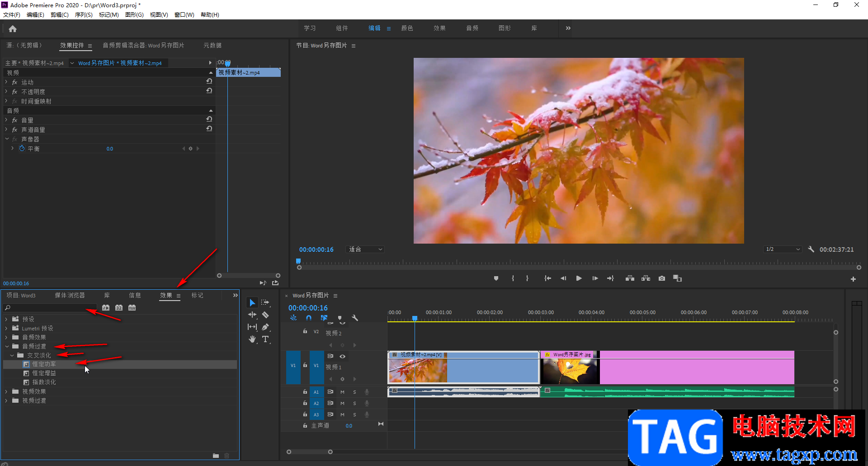Select the Type tool
This screenshot has width=868, height=466.
(x=265, y=339)
